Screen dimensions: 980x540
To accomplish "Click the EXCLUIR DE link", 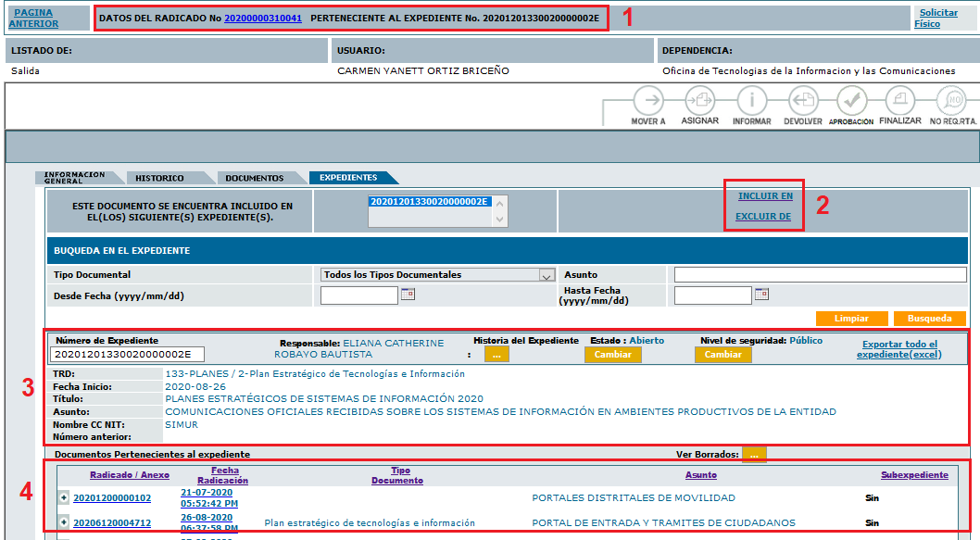I will tap(763, 216).
